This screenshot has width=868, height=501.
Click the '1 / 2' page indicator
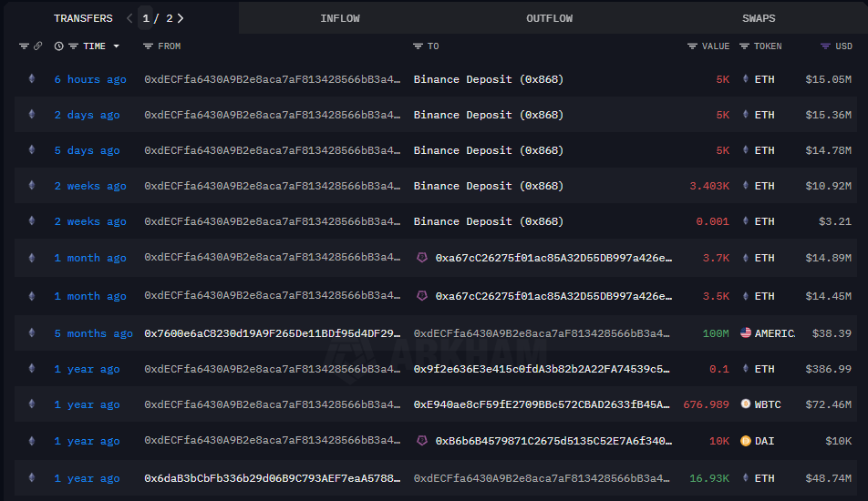157,18
